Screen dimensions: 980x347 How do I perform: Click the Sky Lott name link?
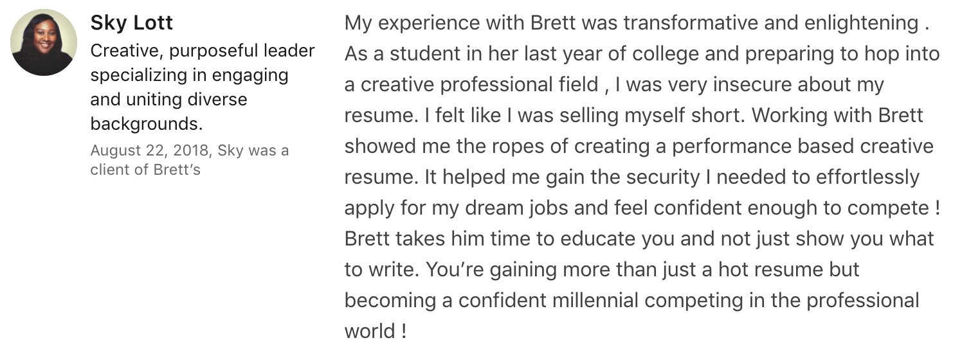(x=132, y=23)
